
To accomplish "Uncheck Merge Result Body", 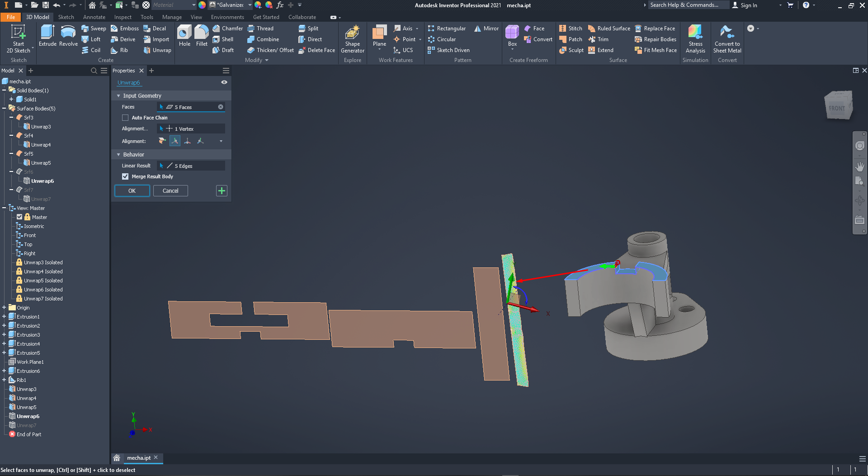I will click(125, 176).
